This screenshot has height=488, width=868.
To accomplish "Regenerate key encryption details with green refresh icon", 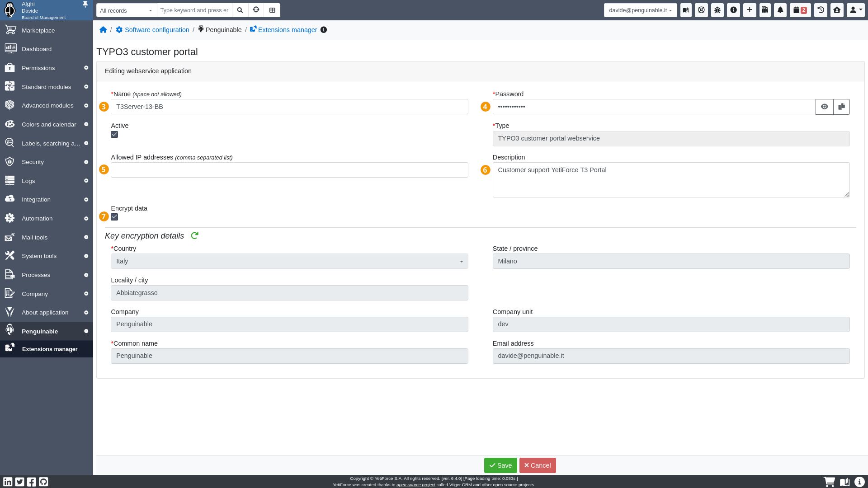I will (x=194, y=235).
